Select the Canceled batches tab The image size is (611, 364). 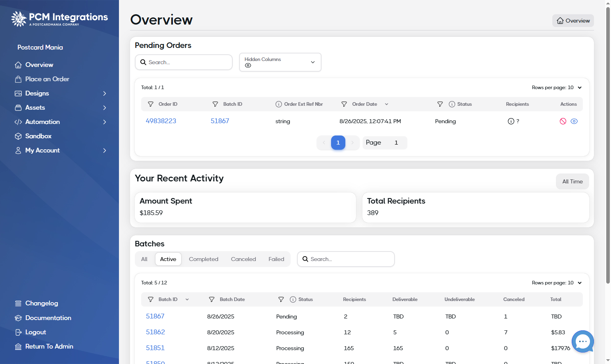(243, 259)
